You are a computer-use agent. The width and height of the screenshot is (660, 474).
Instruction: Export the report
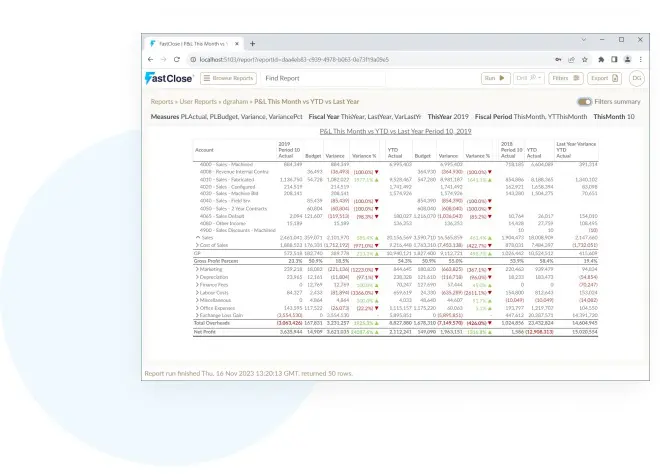(x=603, y=78)
